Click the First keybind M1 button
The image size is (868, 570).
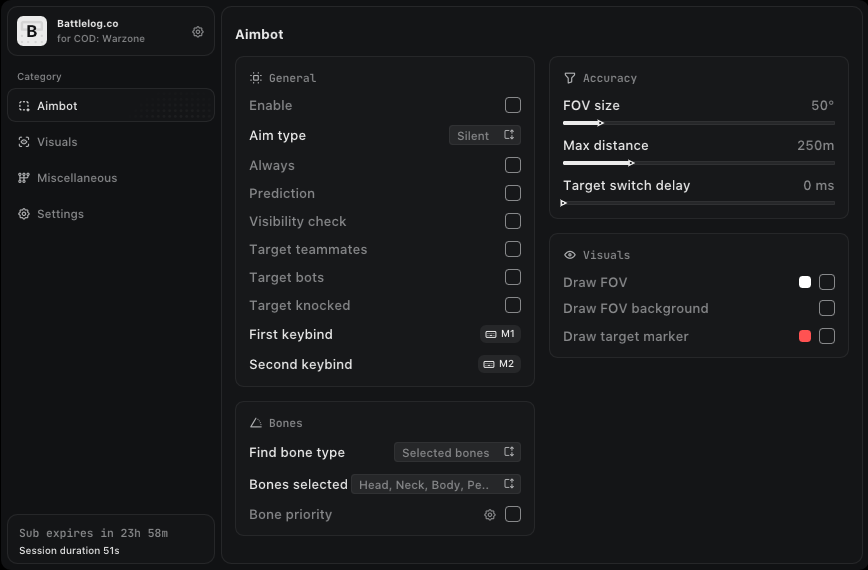(x=500, y=334)
